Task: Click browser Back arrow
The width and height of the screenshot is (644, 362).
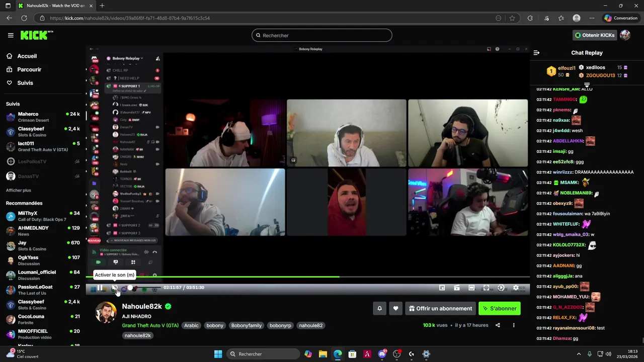Action: pos(9,18)
